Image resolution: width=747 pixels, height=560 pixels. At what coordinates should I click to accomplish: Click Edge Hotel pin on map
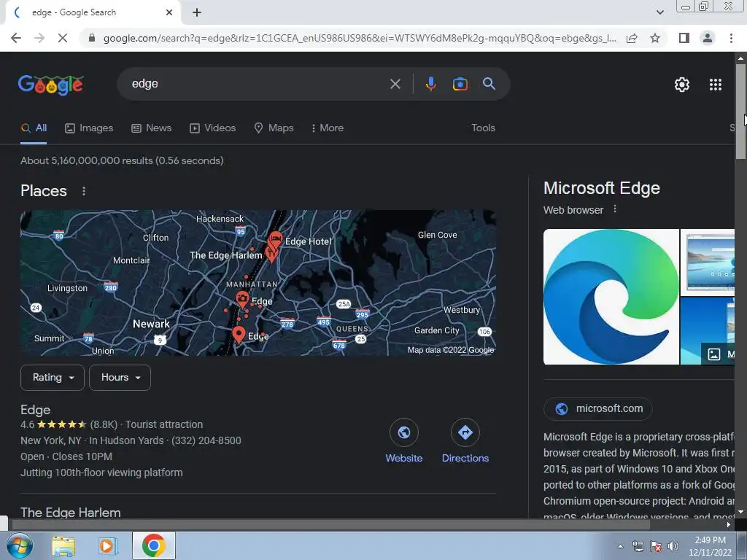tap(275, 239)
